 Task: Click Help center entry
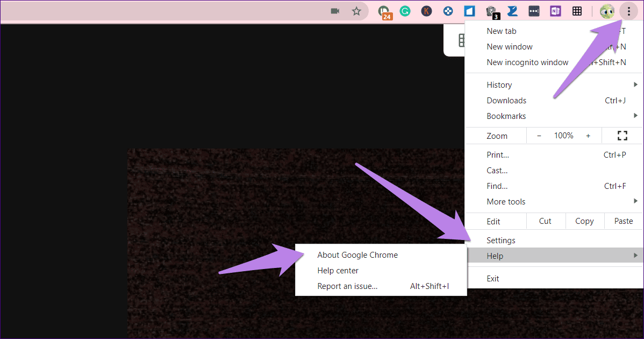click(x=338, y=270)
